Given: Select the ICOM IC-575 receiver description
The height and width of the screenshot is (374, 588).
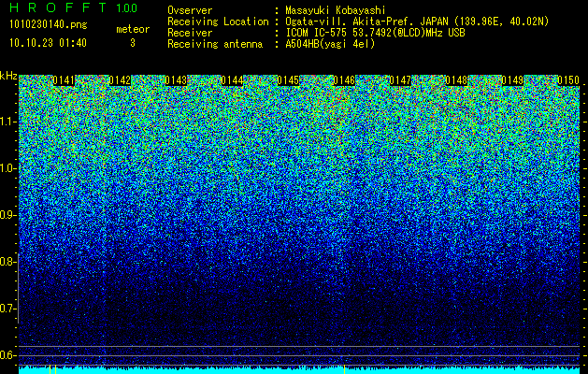Looking at the screenshot, I should [x=375, y=33].
